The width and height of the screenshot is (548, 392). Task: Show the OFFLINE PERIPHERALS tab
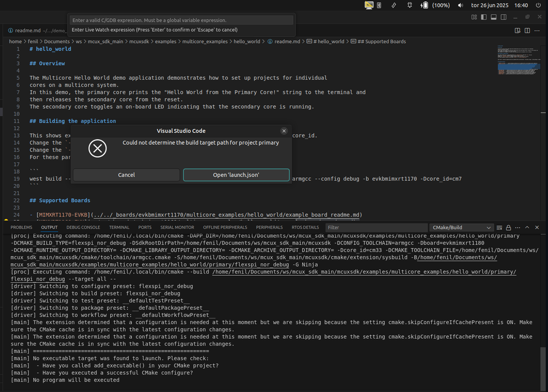pos(225,228)
